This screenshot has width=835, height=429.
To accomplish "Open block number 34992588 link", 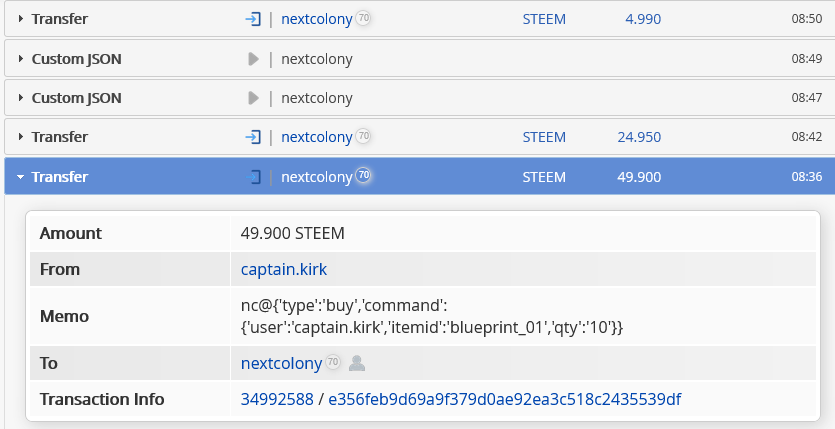I will tap(275, 400).
